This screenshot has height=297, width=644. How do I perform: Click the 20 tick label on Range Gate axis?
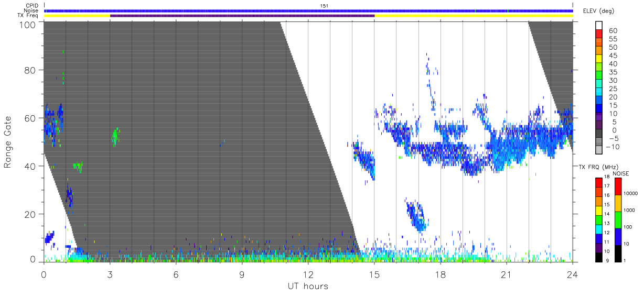click(x=30, y=214)
